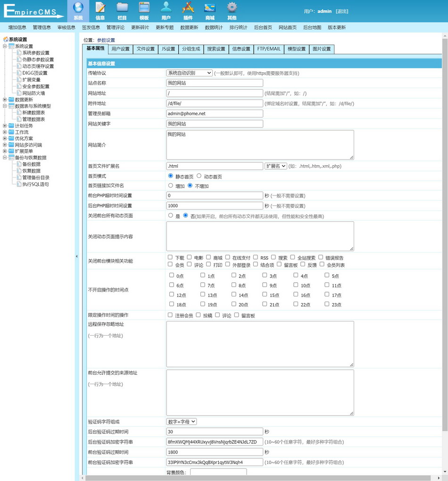Collapse the left sidebar with the arrow handle
Viewport: 448px width, 481px height.
point(76,256)
